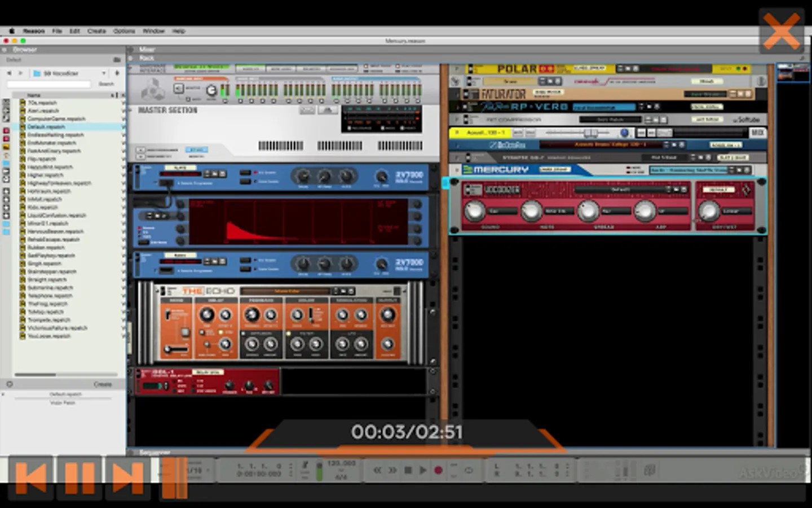Viewport: 812px width, 508px height.
Task: Browse patches on the RP-Verb device
Action: 648,106
